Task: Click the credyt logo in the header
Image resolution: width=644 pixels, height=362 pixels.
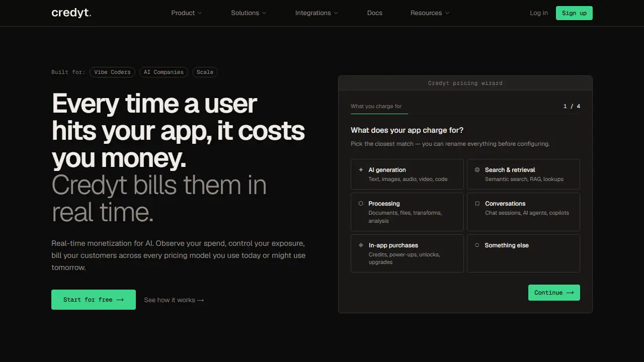Action: point(71,13)
